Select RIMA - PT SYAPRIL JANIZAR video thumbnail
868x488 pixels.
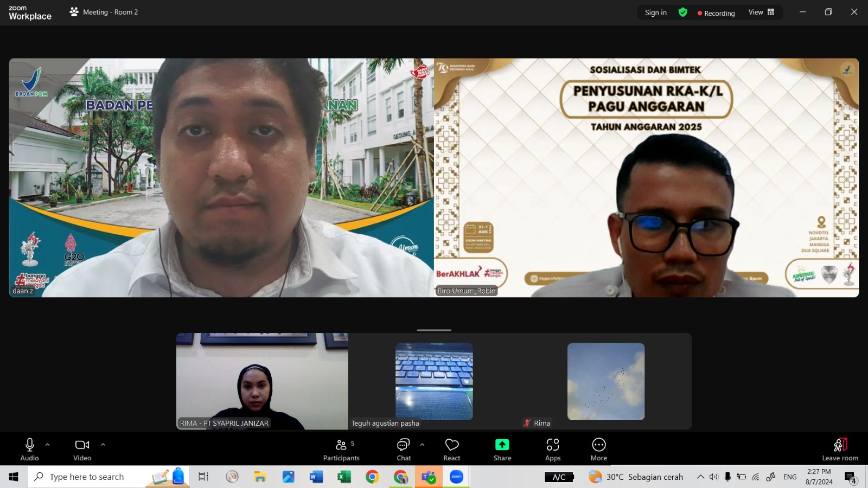[262, 381]
